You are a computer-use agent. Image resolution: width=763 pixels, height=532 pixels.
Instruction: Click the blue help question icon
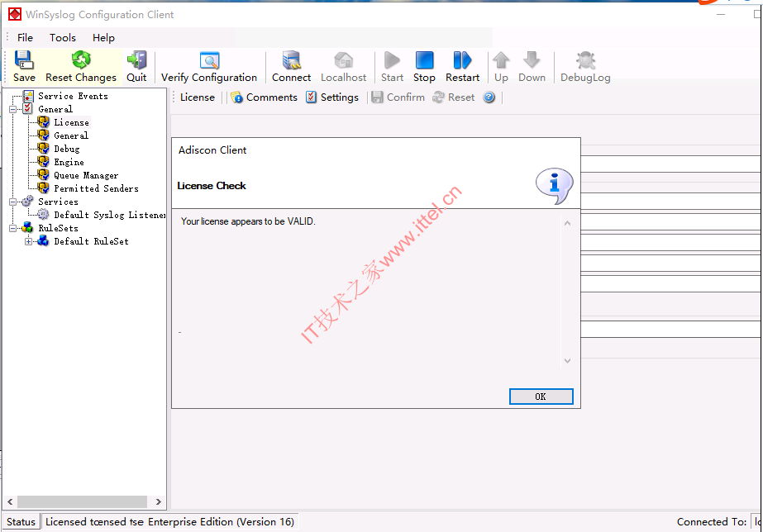(x=489, y=97)
